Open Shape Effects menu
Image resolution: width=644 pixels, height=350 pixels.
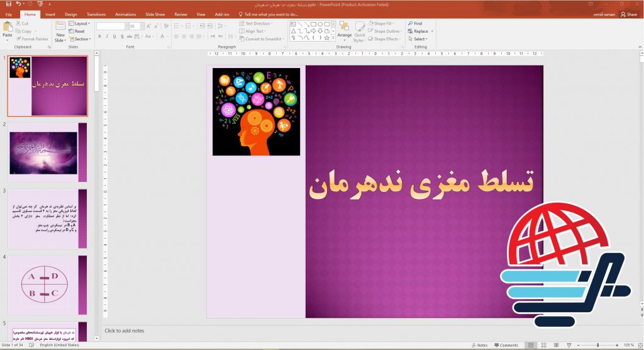(384, 39)
